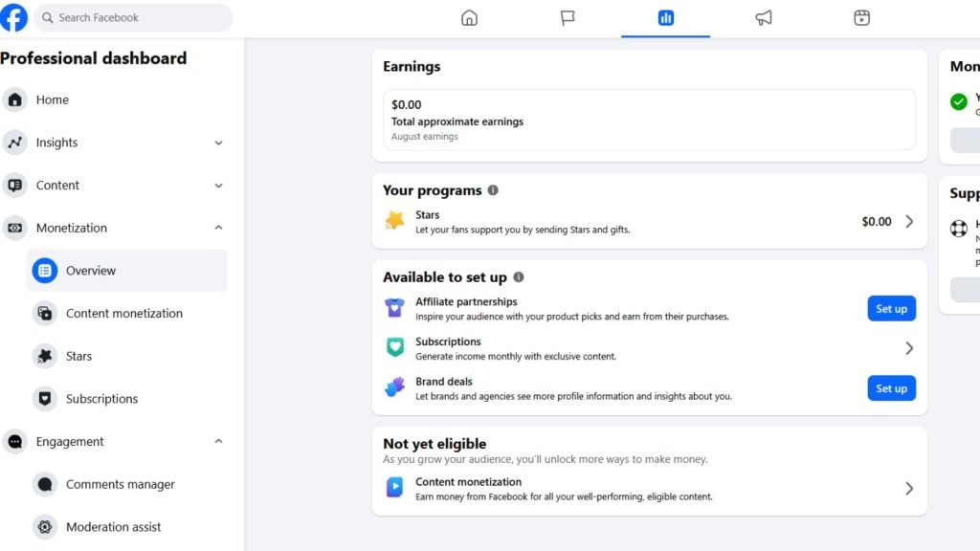Click the Brand deals handshake icon

[x=394, y=387]
